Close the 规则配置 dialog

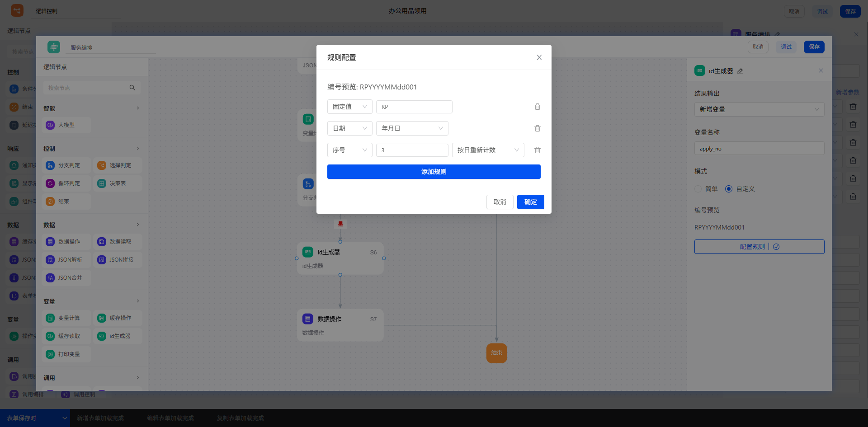pos(539,57)
